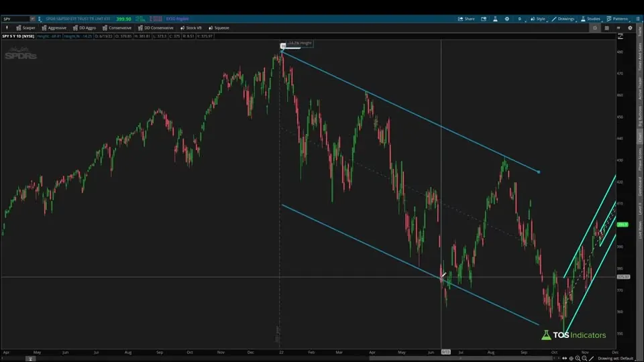Open the Live News side tab
644x362 pixels.
[640, 230]
